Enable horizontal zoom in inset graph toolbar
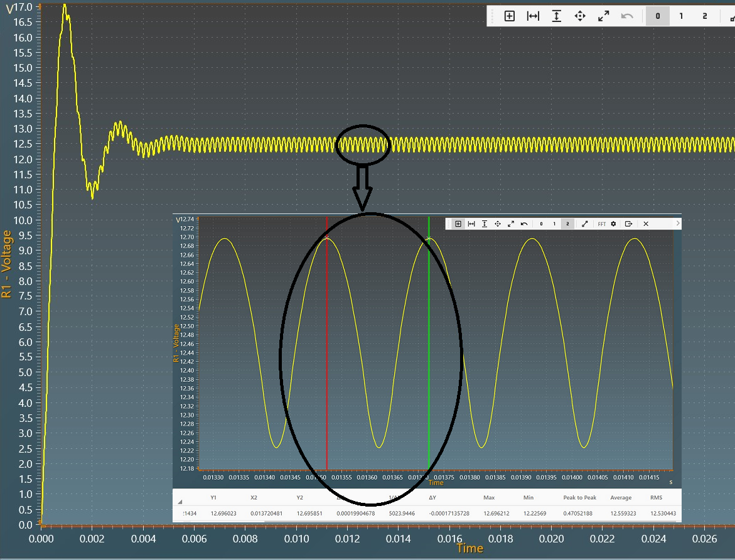The width and height of the screenshot is (735, 560). [471, 223]
